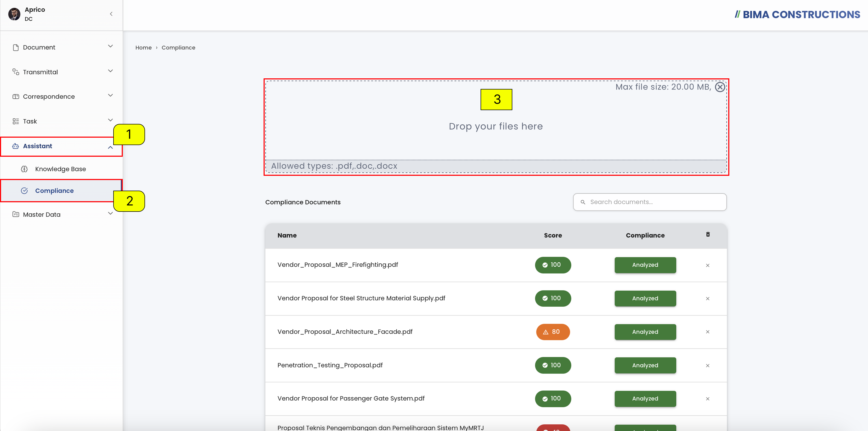The width and height of the screenshot is (868, 431).
Task: Remove Vendor_Proposal_Architecture_Facade.pdf row
Action: (708, 332)
